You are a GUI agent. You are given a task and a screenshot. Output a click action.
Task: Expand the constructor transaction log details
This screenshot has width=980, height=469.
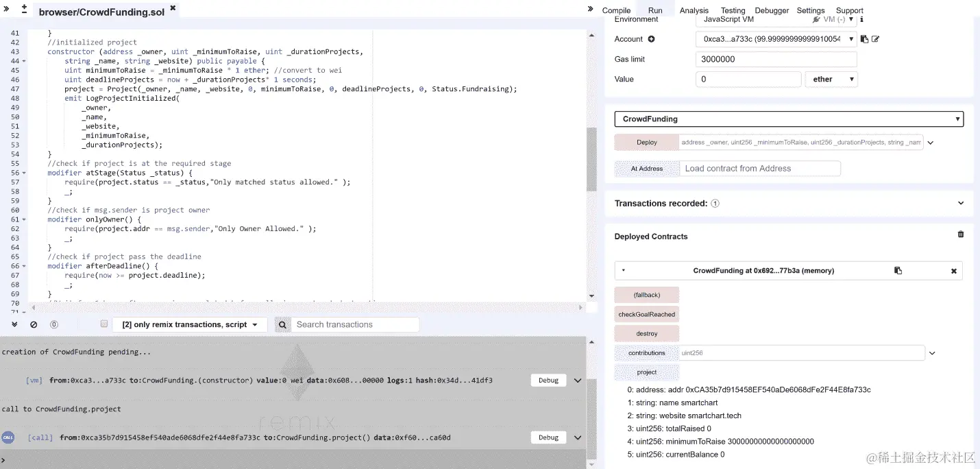tap(578, 381)
